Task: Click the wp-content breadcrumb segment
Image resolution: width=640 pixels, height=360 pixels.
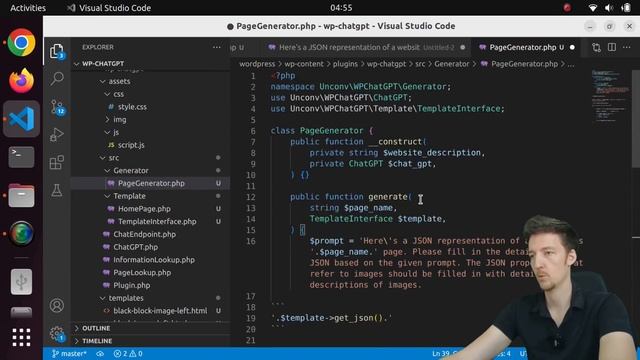Action: [x=304, y=64]
